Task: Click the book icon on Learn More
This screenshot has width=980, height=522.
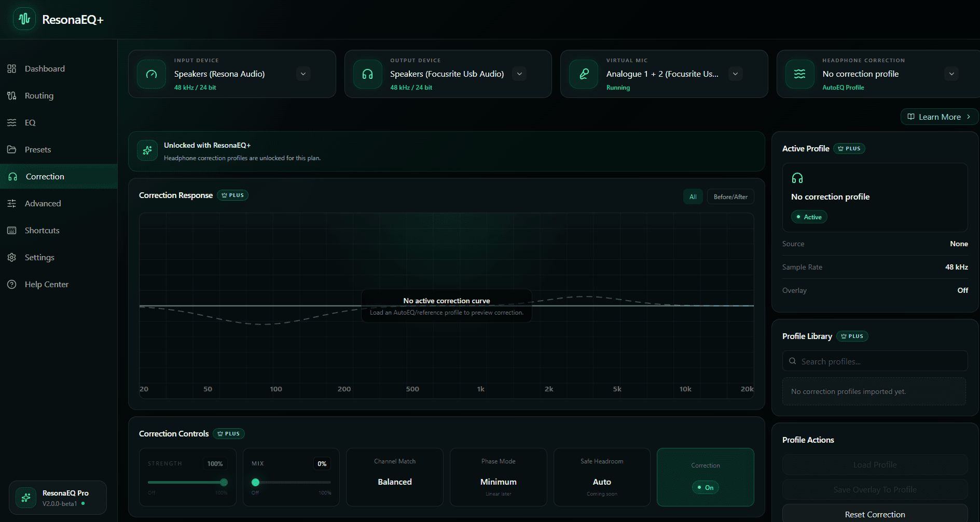Action: point(911,117)
